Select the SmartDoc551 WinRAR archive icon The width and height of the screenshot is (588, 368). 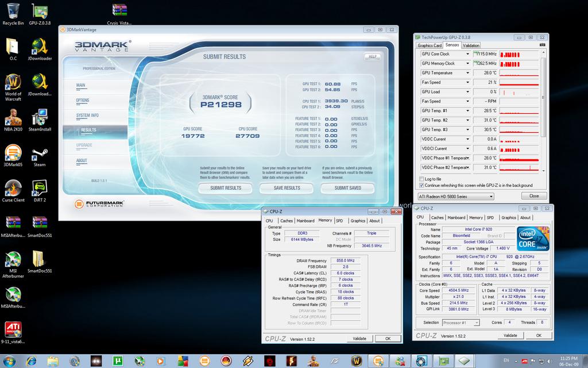click(x=40, y=227)
